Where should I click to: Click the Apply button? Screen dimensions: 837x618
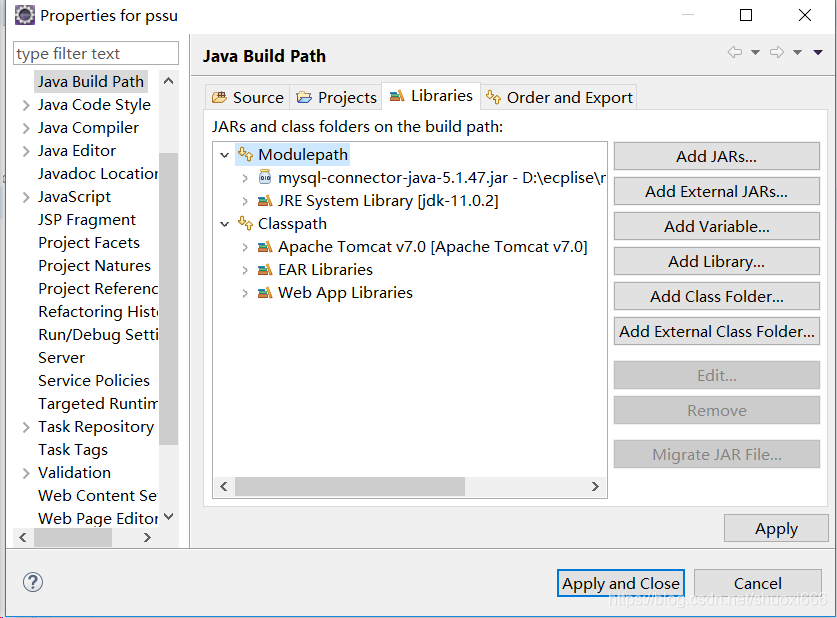point(776,528)
